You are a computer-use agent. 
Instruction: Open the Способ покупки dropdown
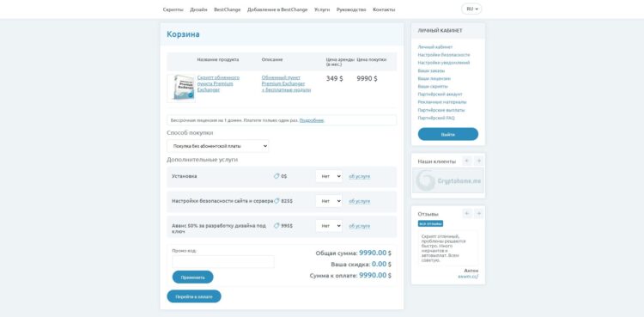pyautogui.click(x=218, y=146)
